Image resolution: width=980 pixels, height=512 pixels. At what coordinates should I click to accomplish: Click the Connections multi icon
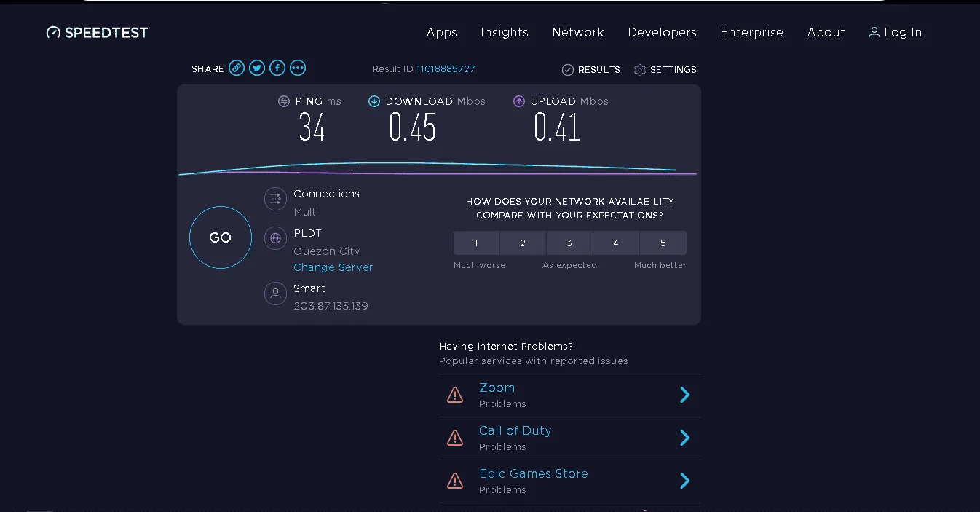click(275, 199)
